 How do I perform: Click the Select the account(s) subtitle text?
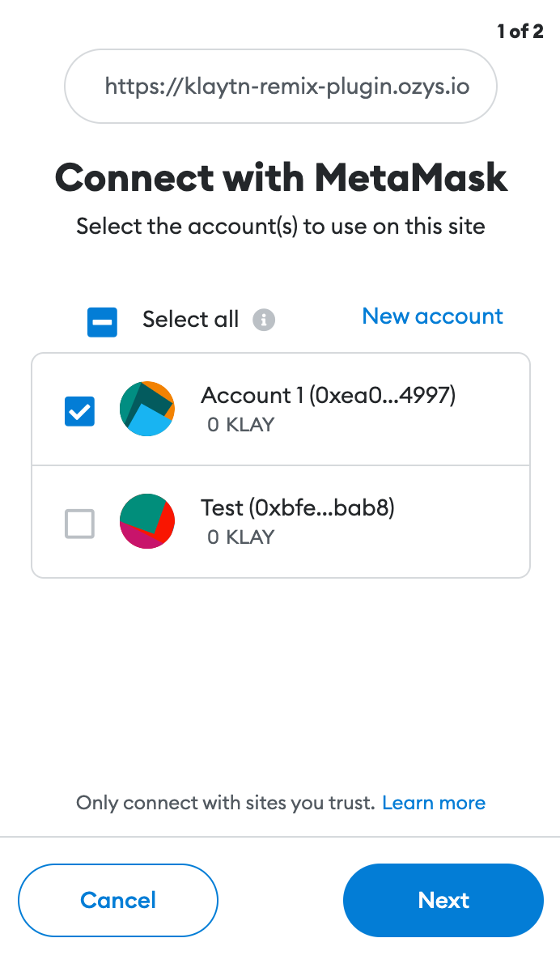tap(281, 227)
